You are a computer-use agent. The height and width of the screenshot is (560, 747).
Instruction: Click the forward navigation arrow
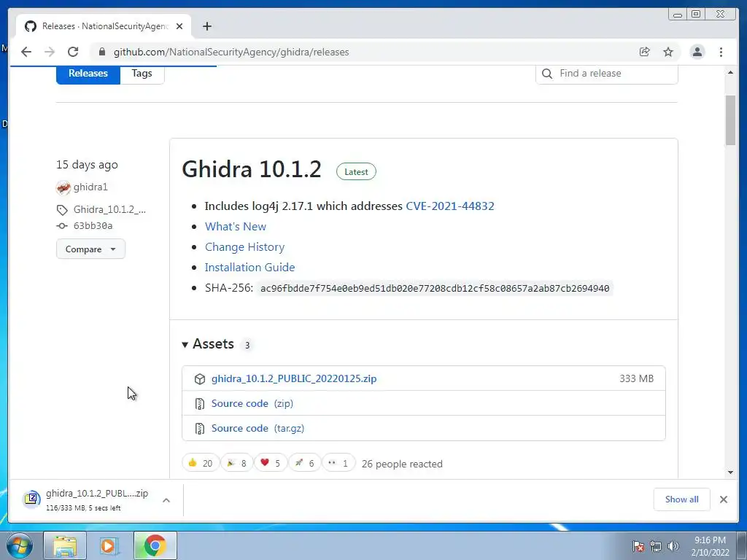(50, 52)
